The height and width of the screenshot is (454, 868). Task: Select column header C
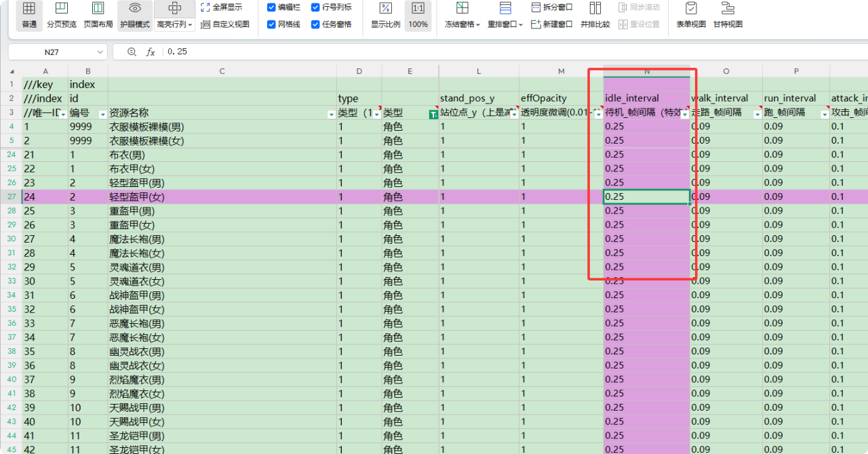click(222, 71)
